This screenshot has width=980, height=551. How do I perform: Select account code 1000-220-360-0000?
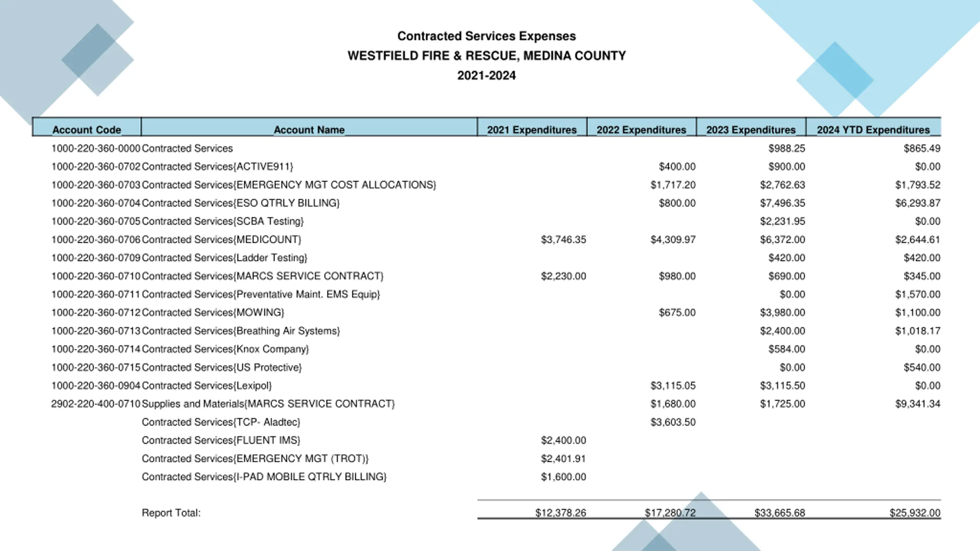pos(96,148)
